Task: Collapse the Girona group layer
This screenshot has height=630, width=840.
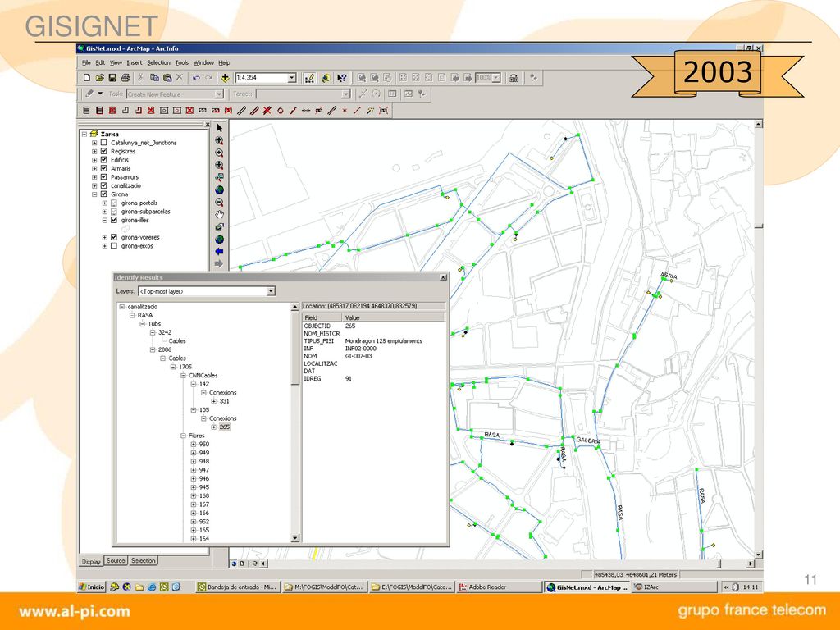Action: click(94, 194)
